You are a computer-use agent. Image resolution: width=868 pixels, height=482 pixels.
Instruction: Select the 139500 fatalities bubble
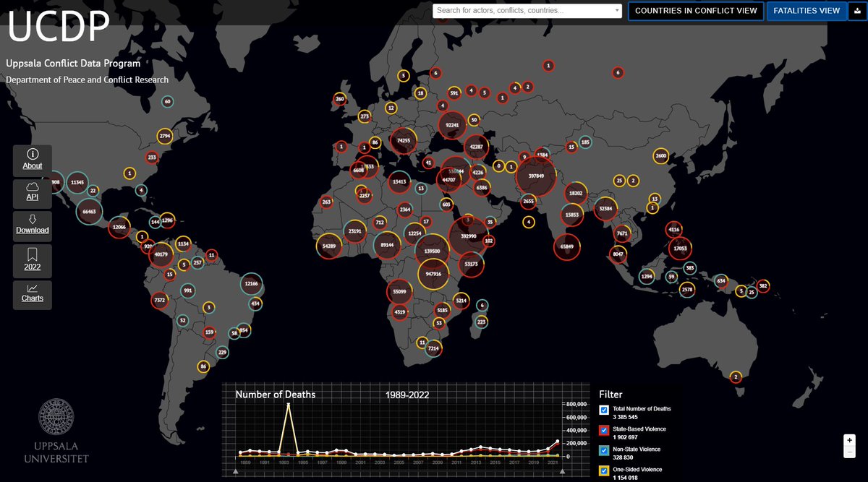[433, 250]
